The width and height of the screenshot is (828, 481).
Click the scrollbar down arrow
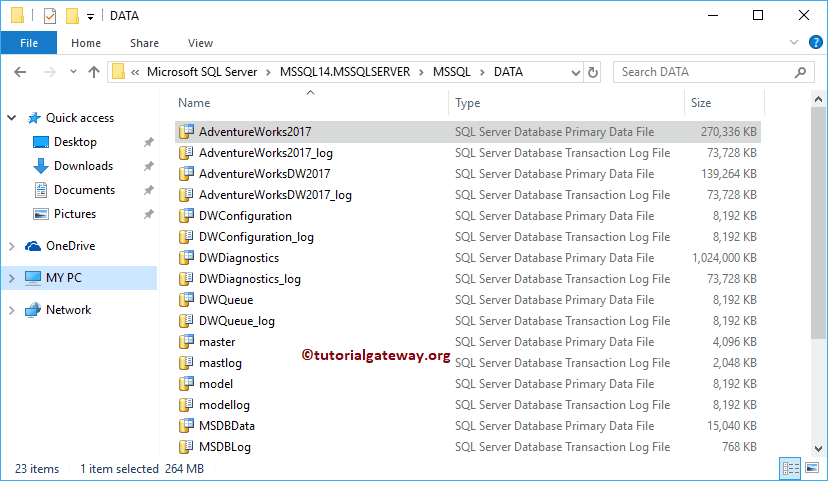coord(818,449)
